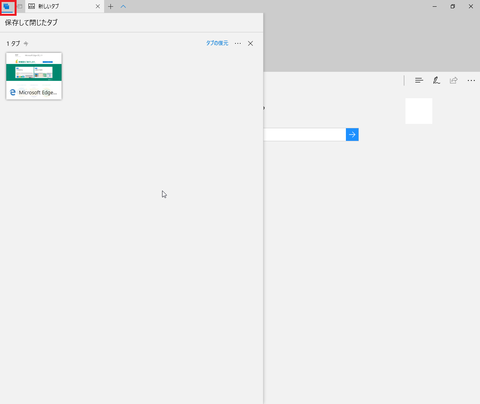The image size is (480, 404).
Task: Open the Hub favorites icon
Action: tap(419, 80)
